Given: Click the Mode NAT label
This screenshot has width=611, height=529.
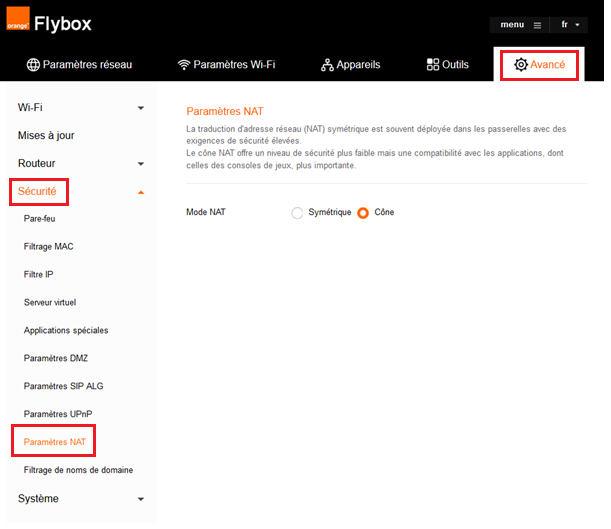Looking at the screenshot, I should pyautogui.click(x=206, y=212).
